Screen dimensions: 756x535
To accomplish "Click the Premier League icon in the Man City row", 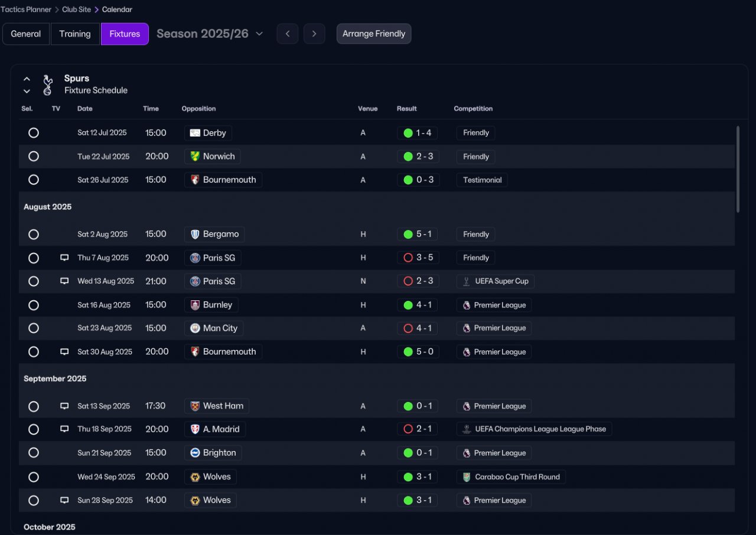I will pos(467,328).
